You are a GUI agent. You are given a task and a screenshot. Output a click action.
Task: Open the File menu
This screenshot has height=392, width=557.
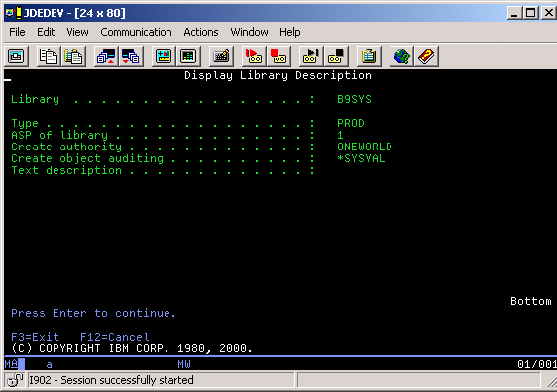point(17,32)
